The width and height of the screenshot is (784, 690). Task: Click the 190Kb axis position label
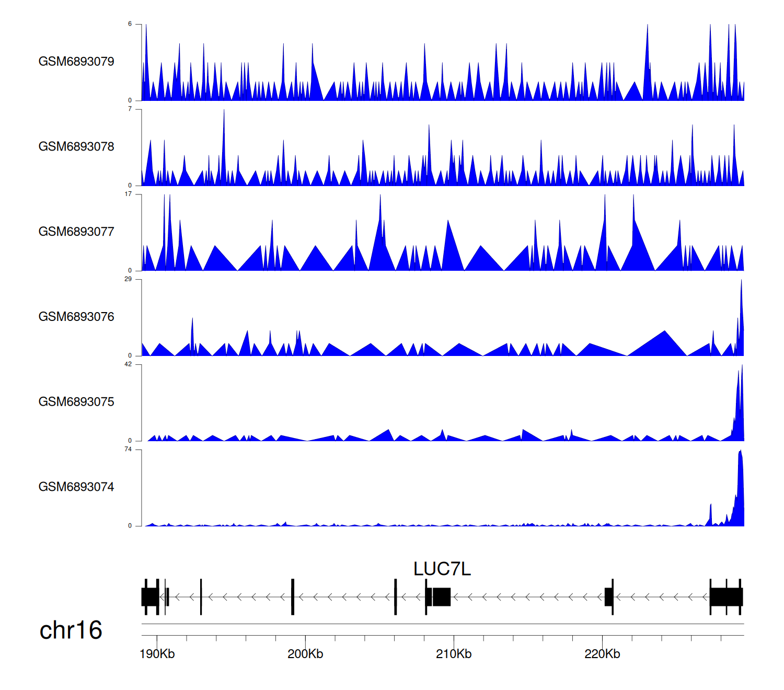[x=157, y=654]
